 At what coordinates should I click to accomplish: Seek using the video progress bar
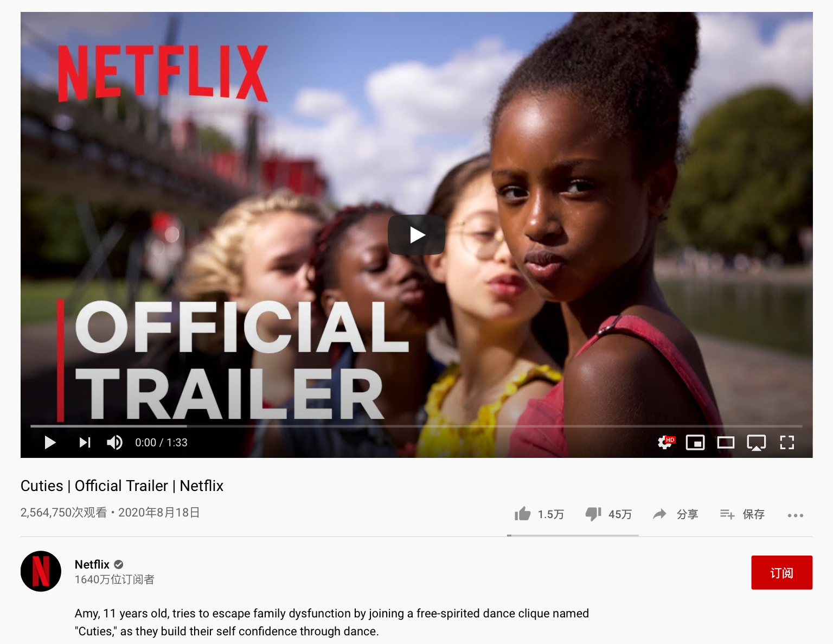[416, 426]
